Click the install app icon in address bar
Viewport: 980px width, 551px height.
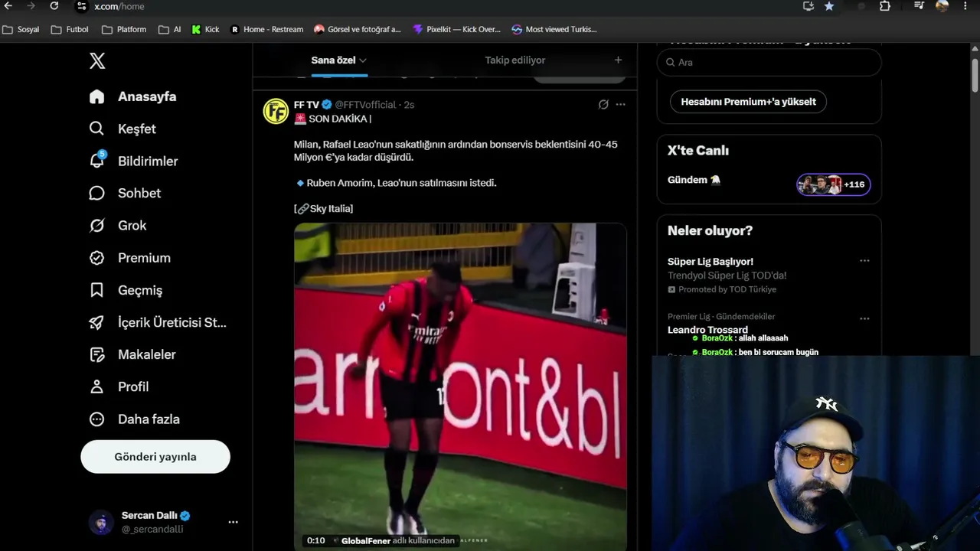(x=808, y=6)
